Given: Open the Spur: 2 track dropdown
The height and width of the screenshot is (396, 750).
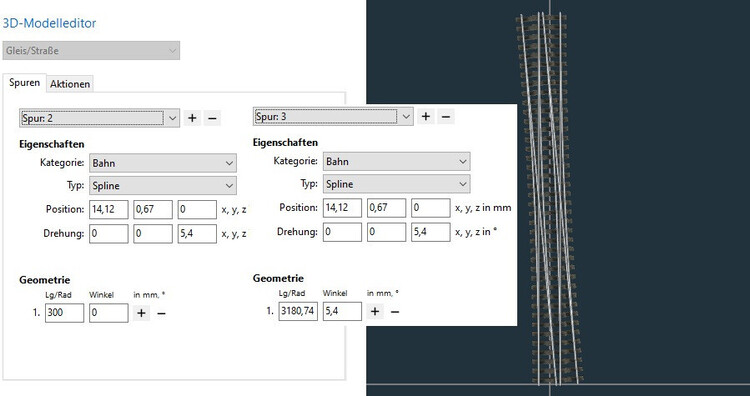Looking at the screenshot, I should (x=99, y=118).
